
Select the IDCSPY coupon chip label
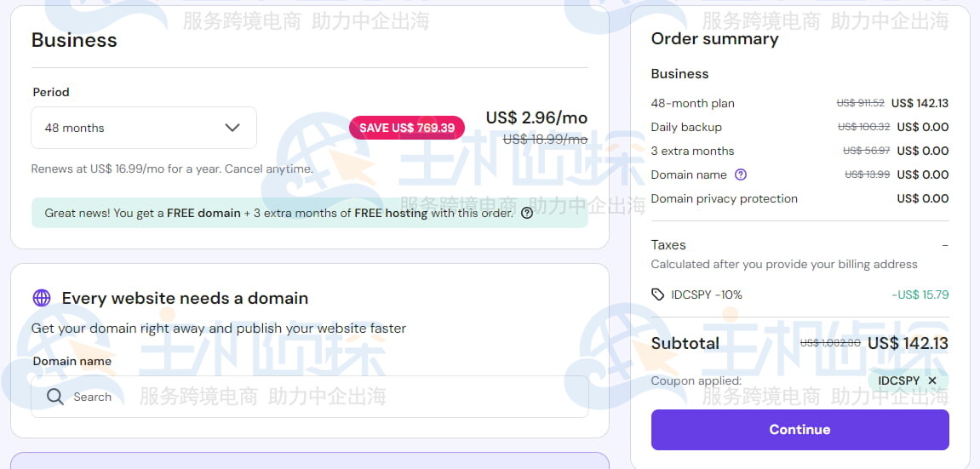pyautogui.click(x=898, y=380)
